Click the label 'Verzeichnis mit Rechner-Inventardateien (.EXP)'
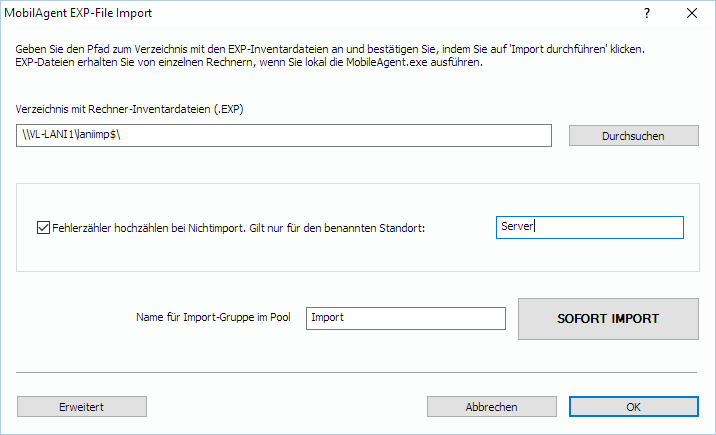The width and height of the screenshot is (716, 435). click(x=129, y=109)
